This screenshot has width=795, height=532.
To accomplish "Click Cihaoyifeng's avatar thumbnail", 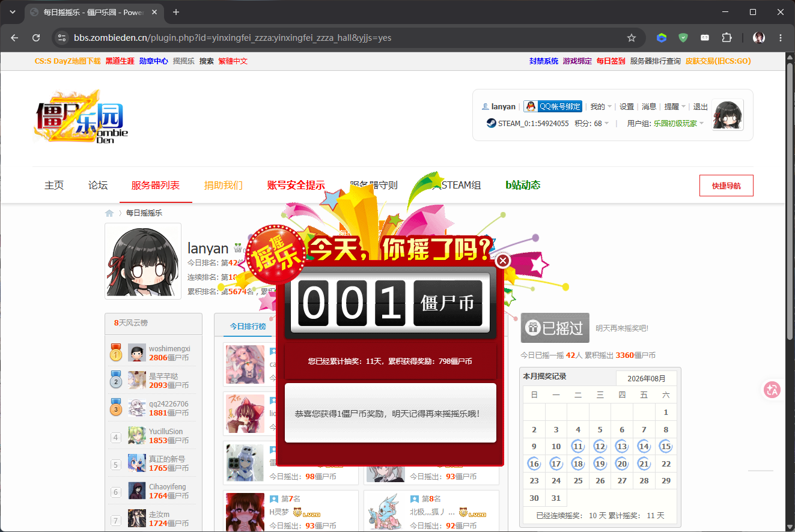I will [x=137, y=491].
